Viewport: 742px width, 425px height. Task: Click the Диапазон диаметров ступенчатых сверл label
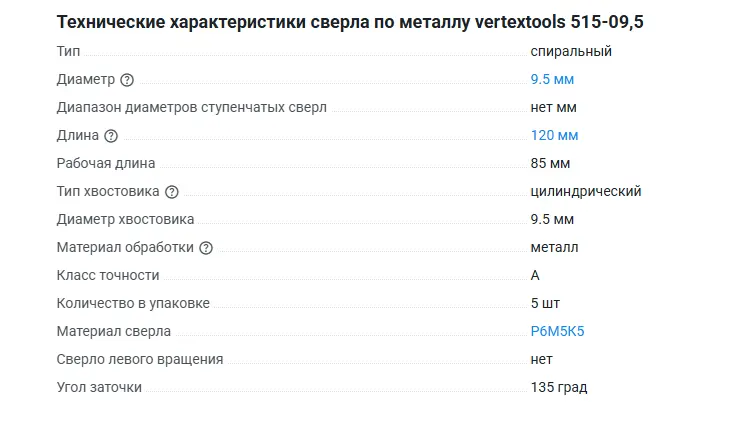192,108
